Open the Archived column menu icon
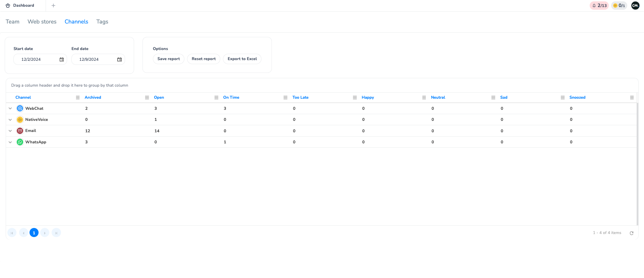 coord(147,97)
